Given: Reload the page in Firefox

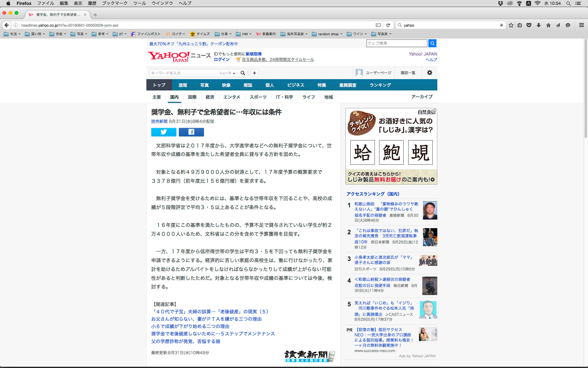Looking at the screenshot, I should (388, 25).
